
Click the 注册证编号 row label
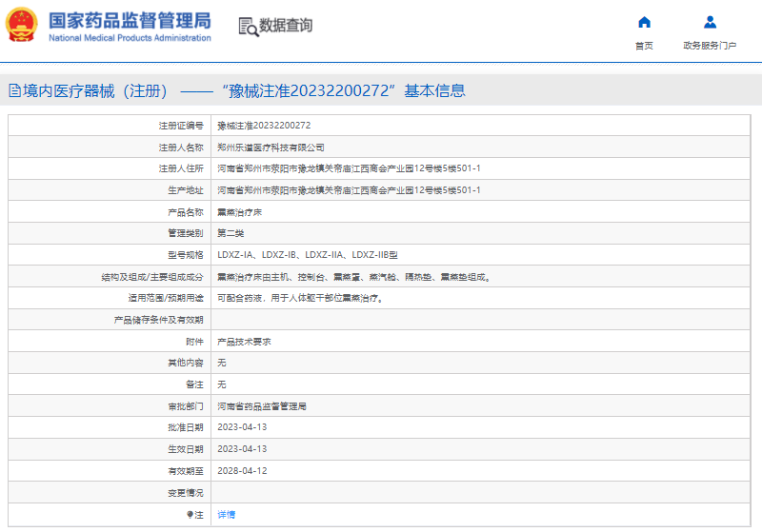[181, 126]
